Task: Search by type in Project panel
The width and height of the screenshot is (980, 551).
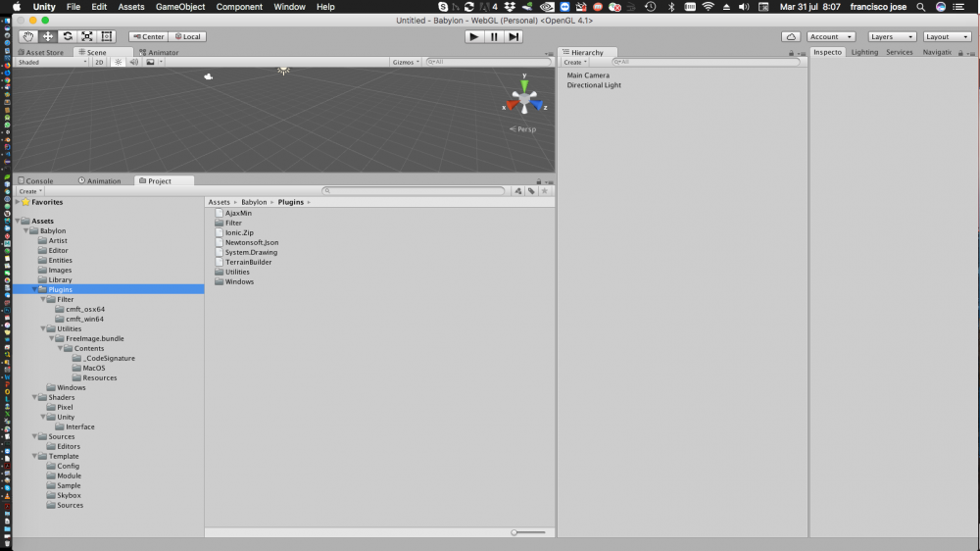Action: (x=518, y=191)
